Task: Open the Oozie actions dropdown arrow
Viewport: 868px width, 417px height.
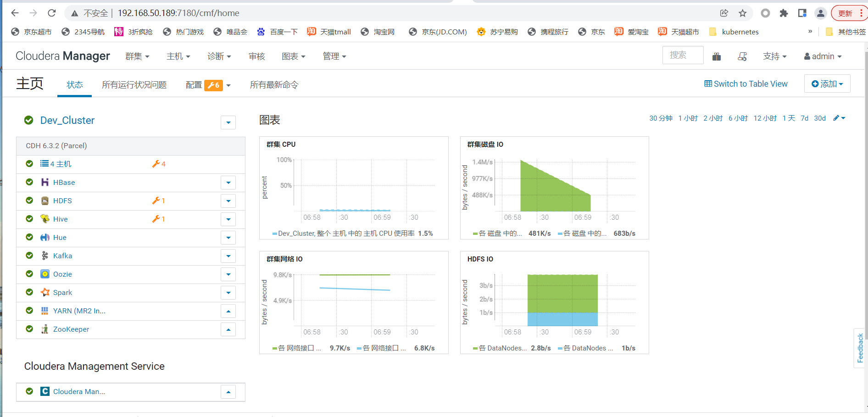Action: tap(228, 274)
